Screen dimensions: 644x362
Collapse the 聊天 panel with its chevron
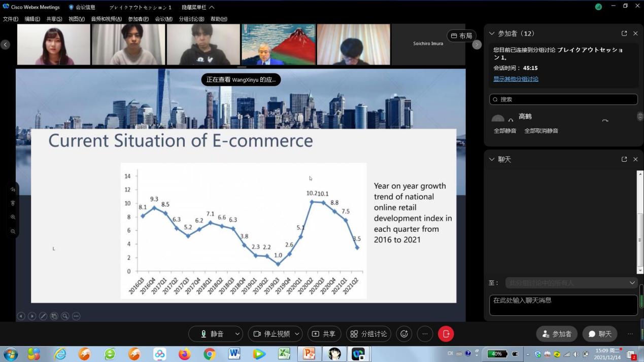pyautogui.click(x=491, y=159)
